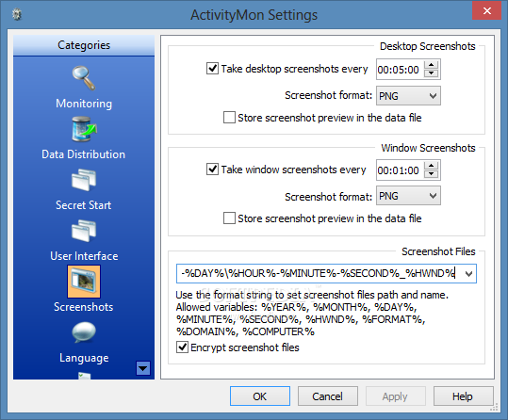Decrease the desktop screenshot interval spinner

point(432,73)
